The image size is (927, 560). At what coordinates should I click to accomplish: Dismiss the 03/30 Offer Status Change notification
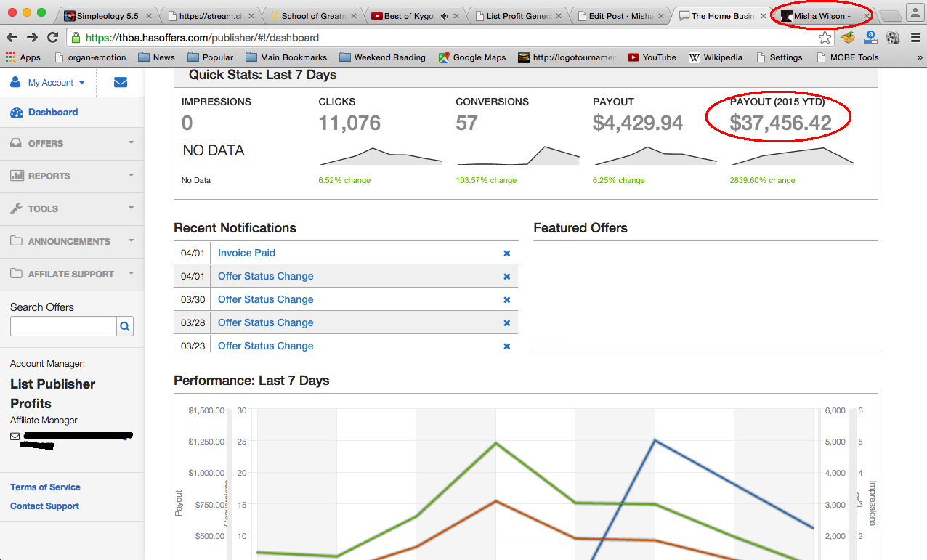[507, 299]
